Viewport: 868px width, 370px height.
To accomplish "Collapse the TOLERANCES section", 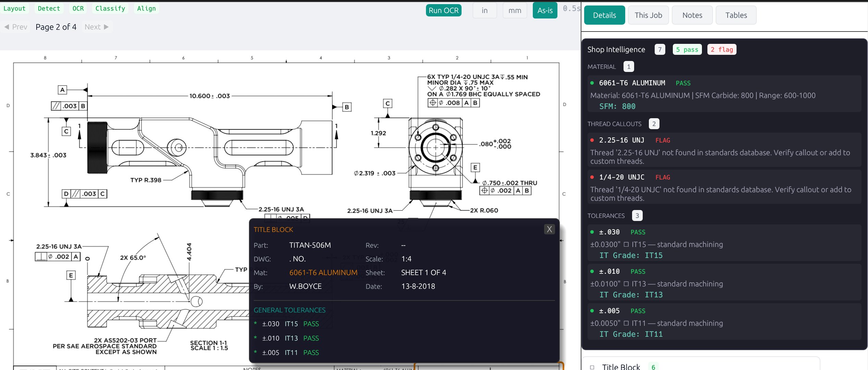I will tap(606, 215).
